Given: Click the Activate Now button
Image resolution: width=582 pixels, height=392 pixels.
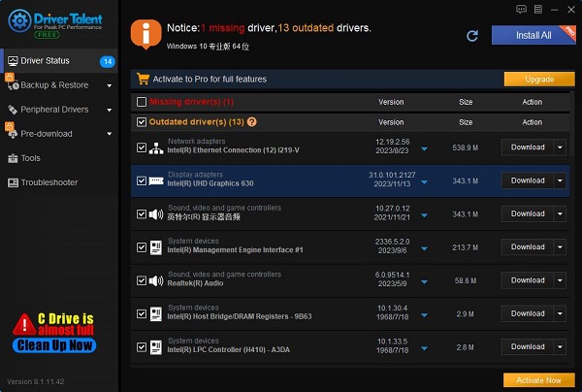Looking at the screenshot, I should (539, 380).
